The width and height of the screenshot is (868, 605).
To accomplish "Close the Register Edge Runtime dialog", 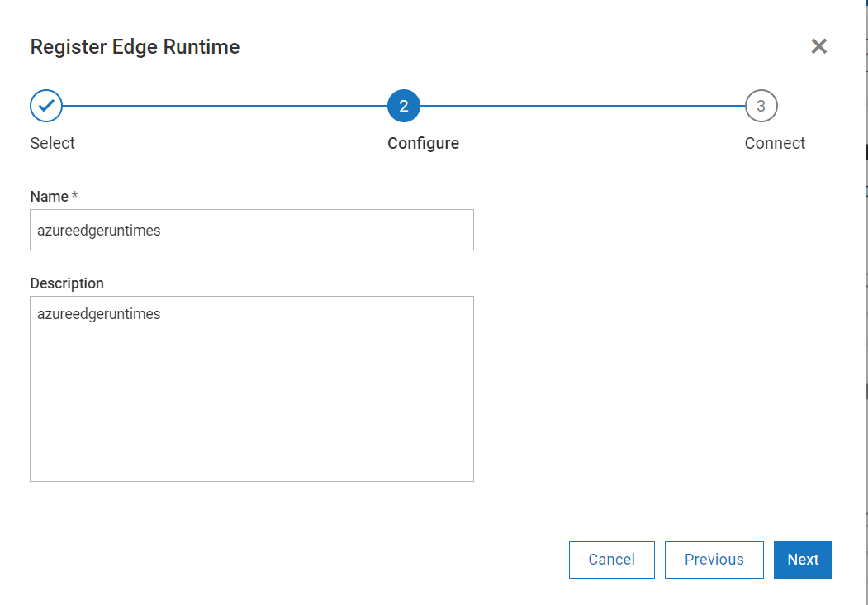I will click(x=818, y=46).
